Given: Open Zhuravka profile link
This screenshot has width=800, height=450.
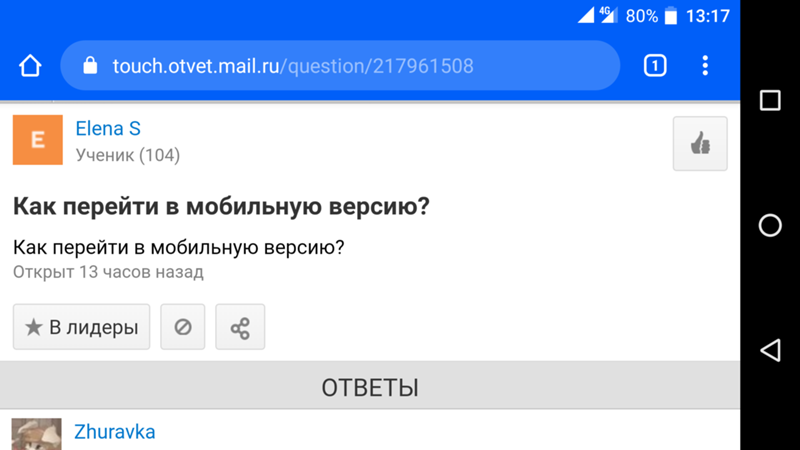Looking at the screenshot, I should pos(114,432).
